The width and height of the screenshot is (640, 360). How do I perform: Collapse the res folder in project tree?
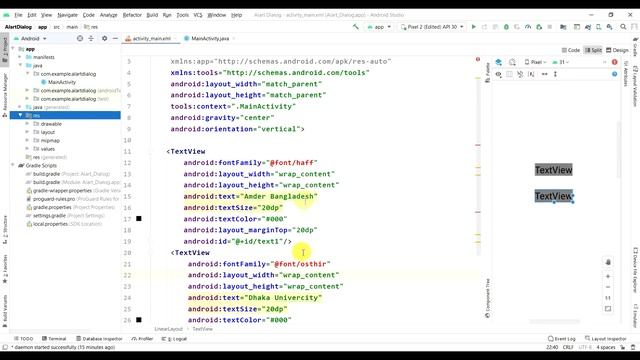click(20, 116)
